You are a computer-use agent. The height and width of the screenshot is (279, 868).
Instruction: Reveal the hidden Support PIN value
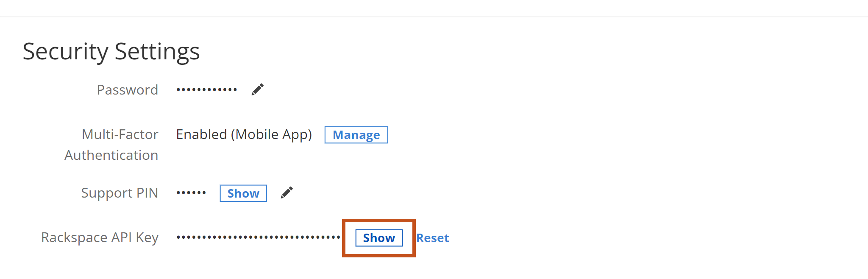(x=243, y=193)
